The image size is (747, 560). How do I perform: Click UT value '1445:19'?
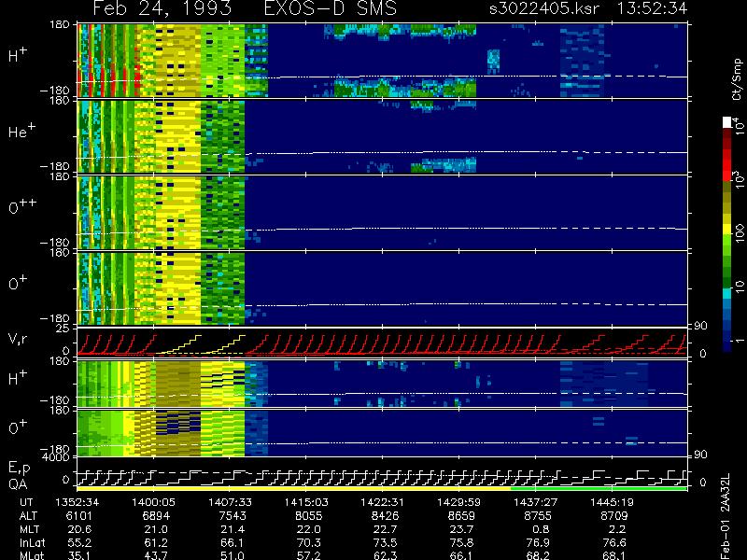[x=612, y=502]
